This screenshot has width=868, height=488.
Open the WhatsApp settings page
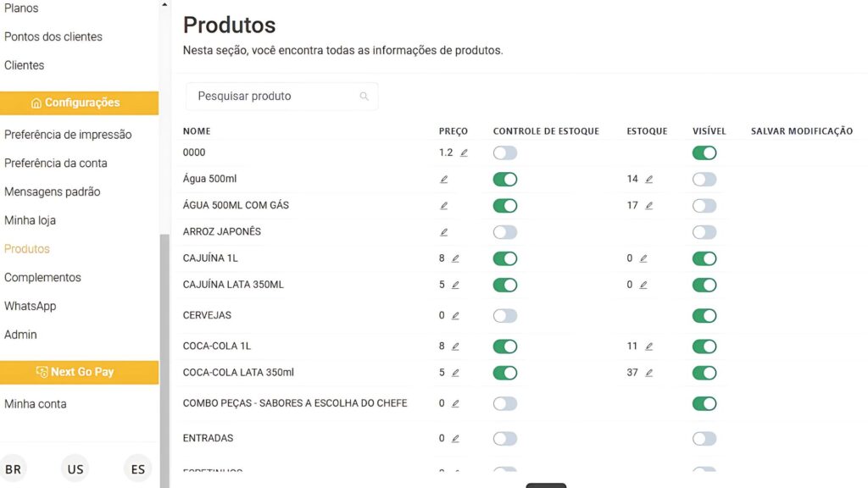pos(31,306)
